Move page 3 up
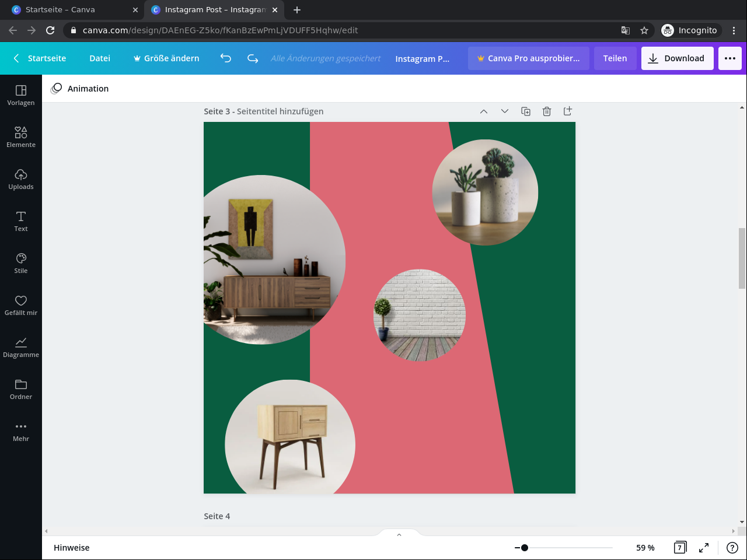This screenshot has width=747, height=560. (484, 111)
